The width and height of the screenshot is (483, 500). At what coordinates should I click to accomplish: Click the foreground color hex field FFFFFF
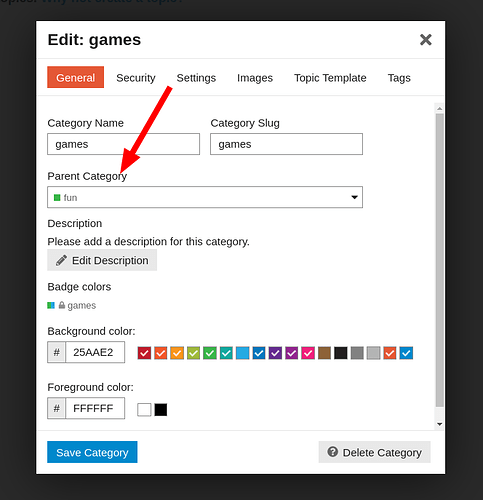[x=95, y=408]
